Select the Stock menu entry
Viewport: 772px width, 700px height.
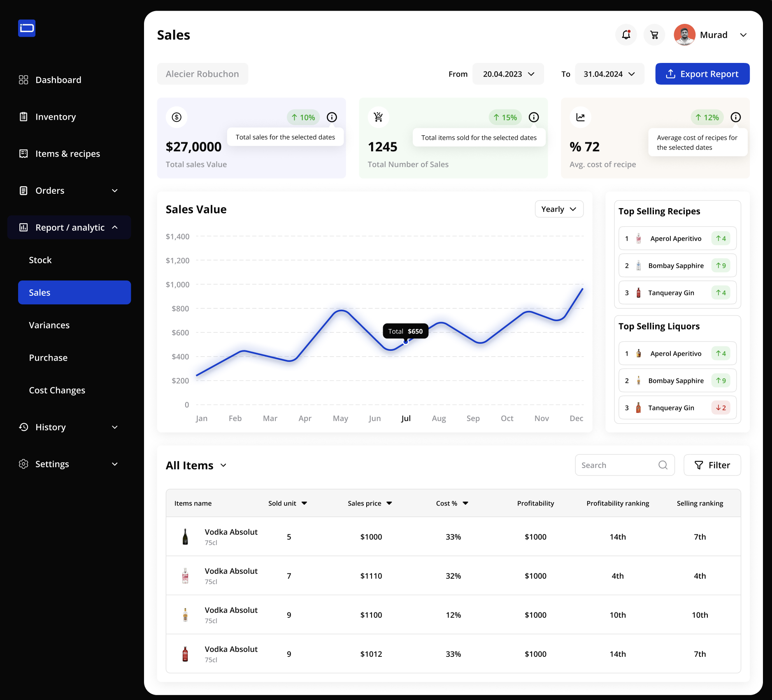40,260
